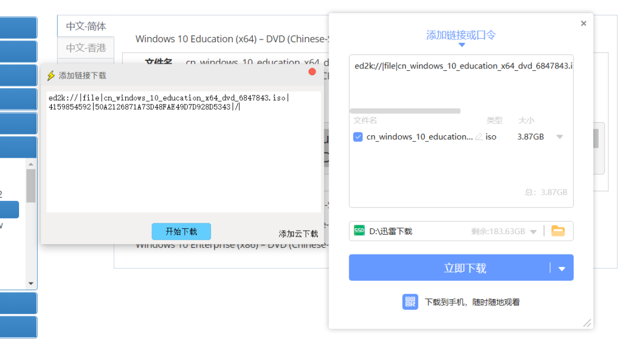Click the SSD drive icon in download path
This screenshot has width=644, height=351.
[x=360, y=231]
